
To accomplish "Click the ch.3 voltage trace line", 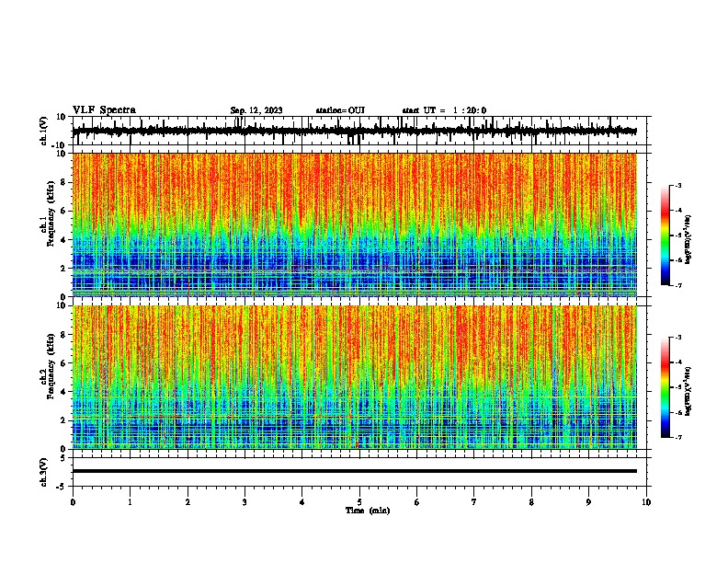I will point(355,471).
